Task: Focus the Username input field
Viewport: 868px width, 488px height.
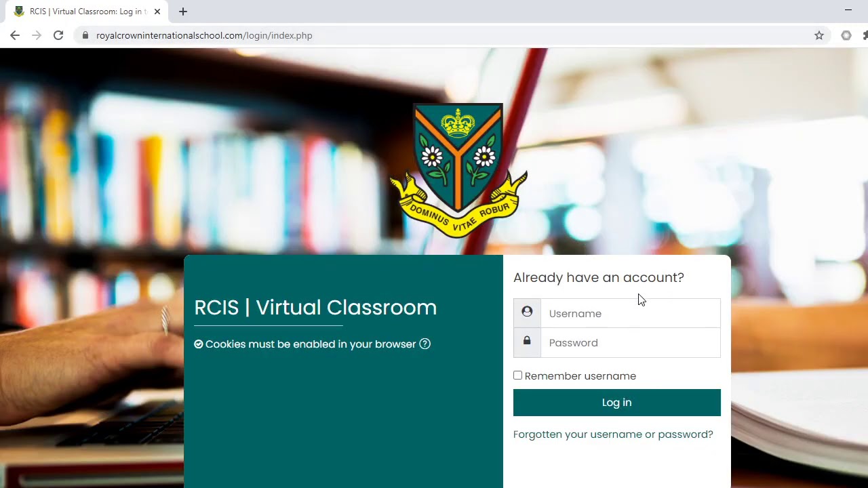Action: pyautogui.click(x=631, y=313)
